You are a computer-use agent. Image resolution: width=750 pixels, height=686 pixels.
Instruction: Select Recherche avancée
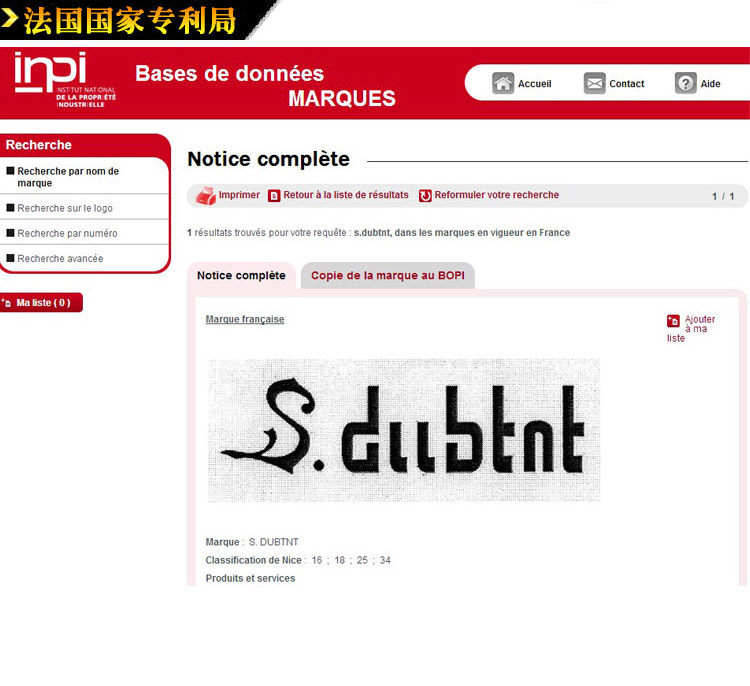[60, 258]
